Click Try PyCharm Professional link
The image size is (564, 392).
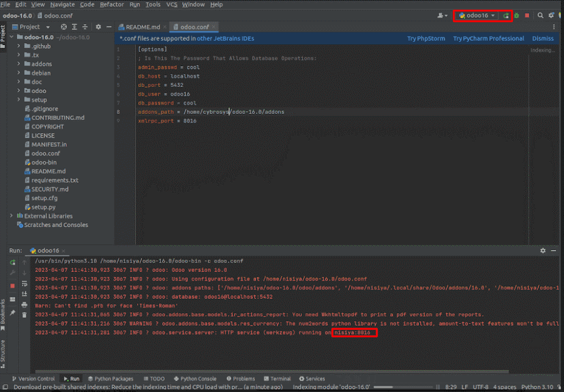click(488, 38)
